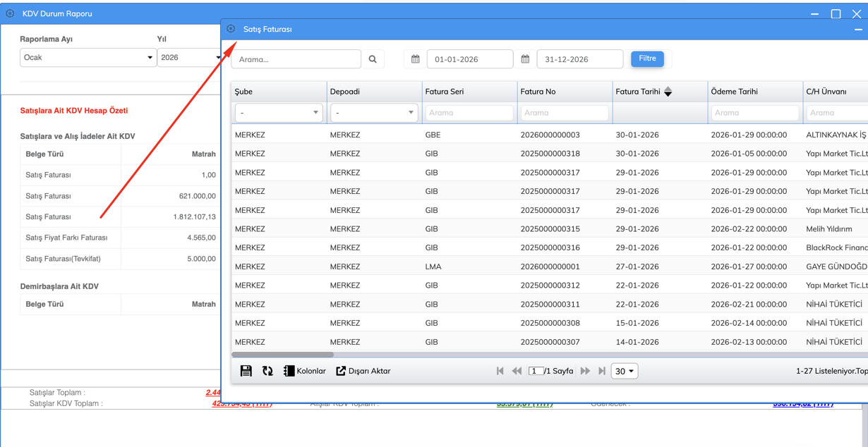This screenshot has width=868, height=447.
Task: Focus the Arama search text field
Action: click(x=296, y=59)
